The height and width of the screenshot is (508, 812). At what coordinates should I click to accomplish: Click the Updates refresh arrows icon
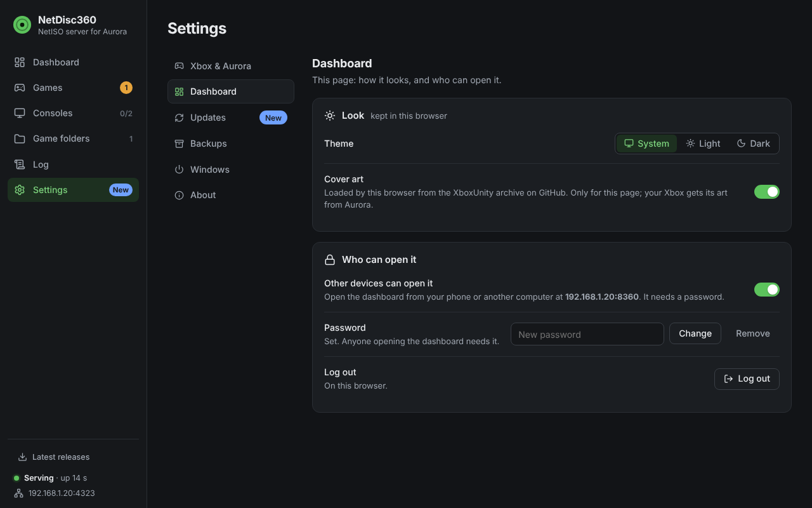click(x=179, y=117)
